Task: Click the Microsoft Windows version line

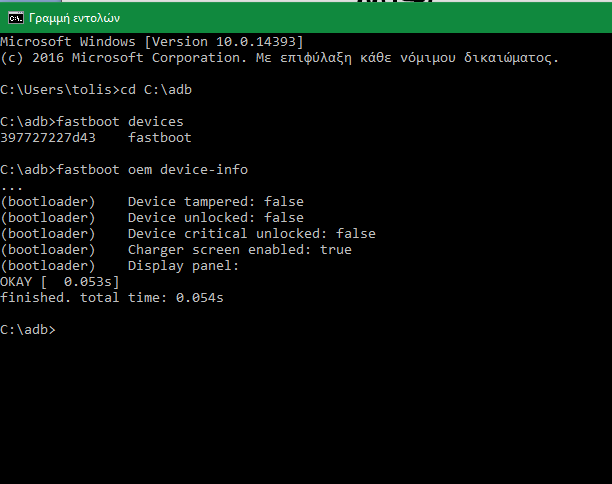Action: (151, 41)
